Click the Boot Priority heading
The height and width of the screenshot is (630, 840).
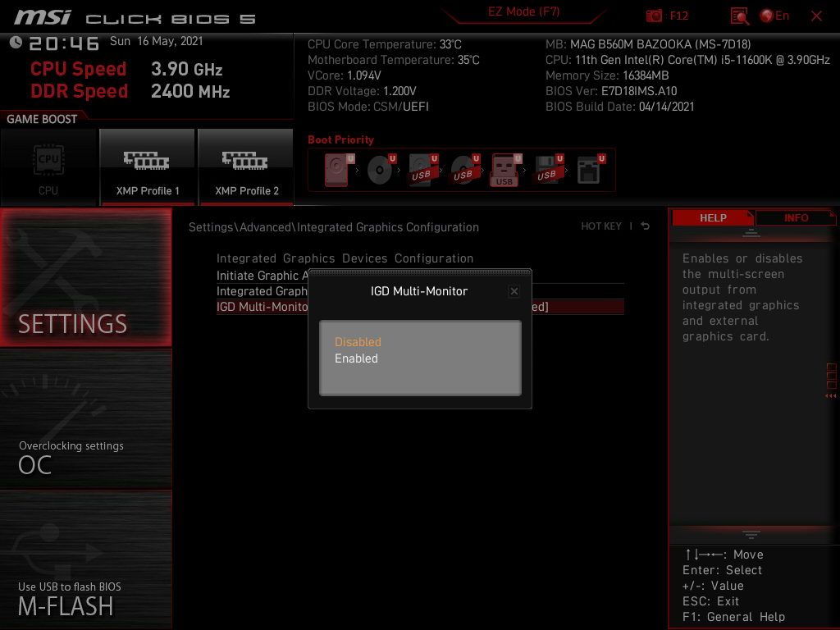pyautogui.click(x=340, y=139)
